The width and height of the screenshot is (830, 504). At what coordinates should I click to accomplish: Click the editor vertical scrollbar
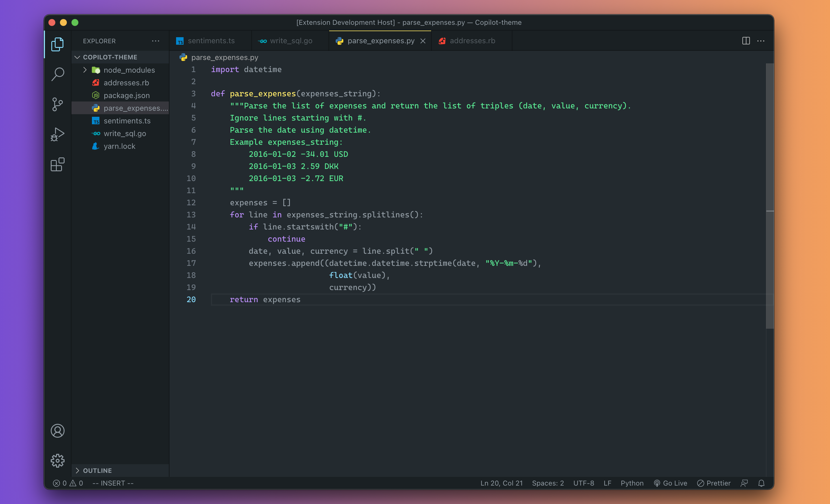(769, 195)
